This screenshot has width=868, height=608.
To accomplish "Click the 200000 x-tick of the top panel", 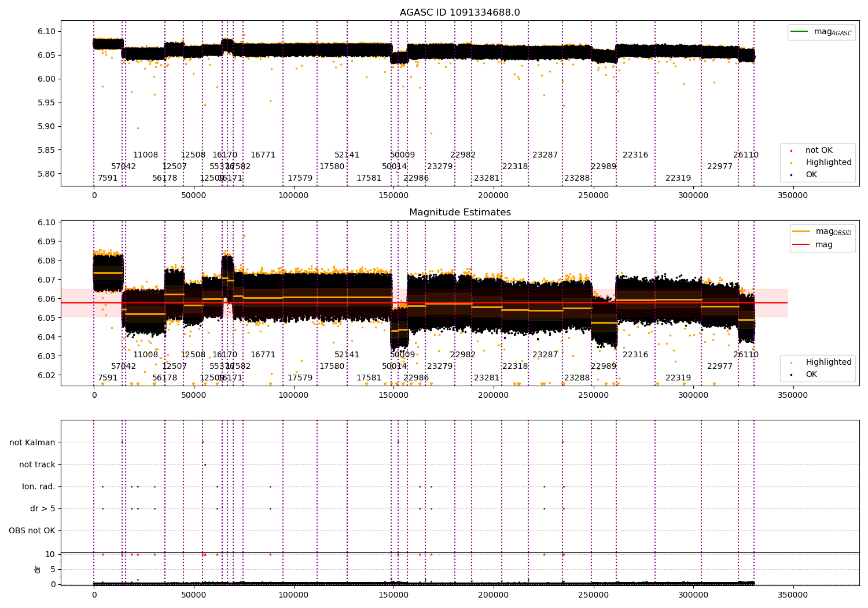I will [493, 196].
